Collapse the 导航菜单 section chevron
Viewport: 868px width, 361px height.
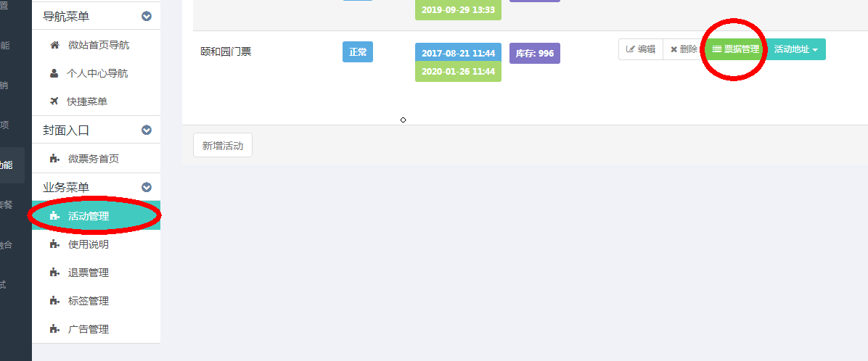pyautogui.click(x=146, y=16)
